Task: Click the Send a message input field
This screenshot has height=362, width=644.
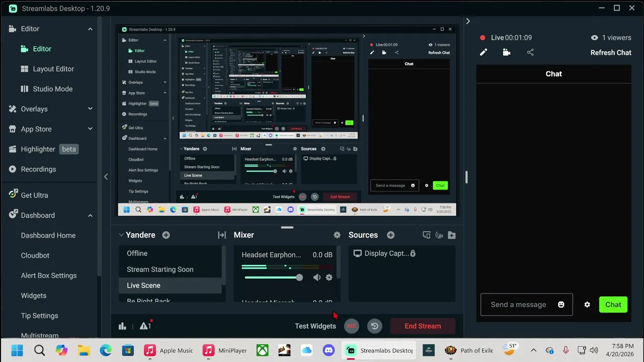Action: (527, 305)
